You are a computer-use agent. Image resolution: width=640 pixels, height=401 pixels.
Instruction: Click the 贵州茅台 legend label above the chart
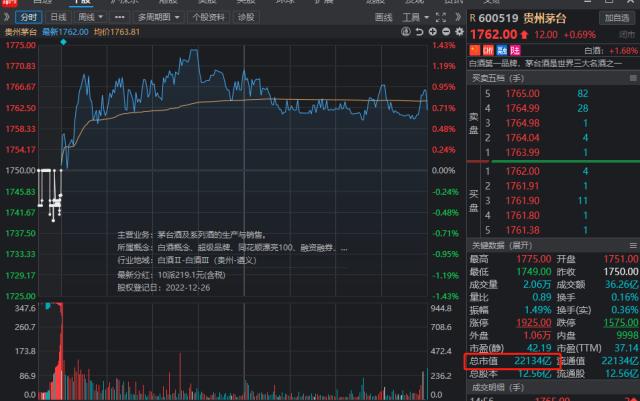pyautogui.click(x=20, y=32)
